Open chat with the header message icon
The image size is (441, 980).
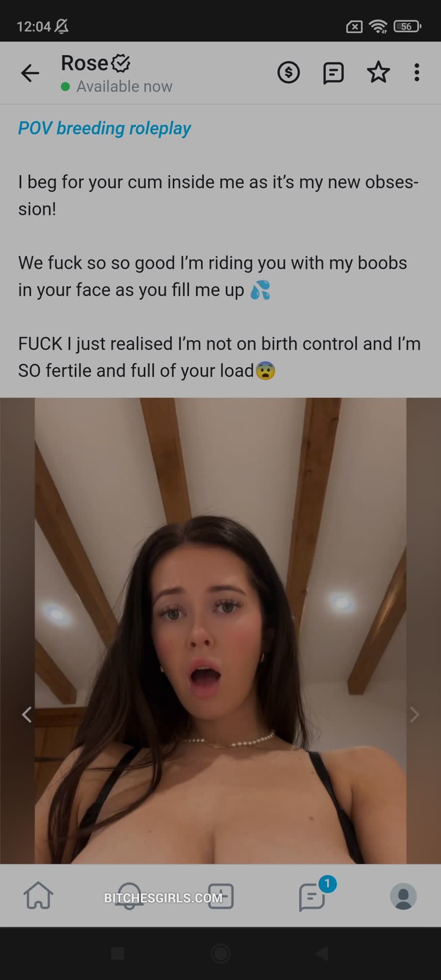(x=333, y=73)
